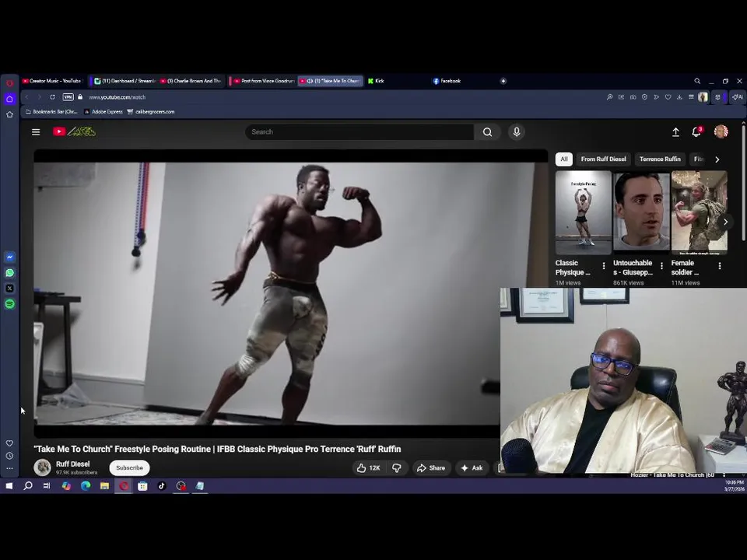Open the Easy Setup menu icon in toolbar
The image size is (747, 560).
click(691, 97)
